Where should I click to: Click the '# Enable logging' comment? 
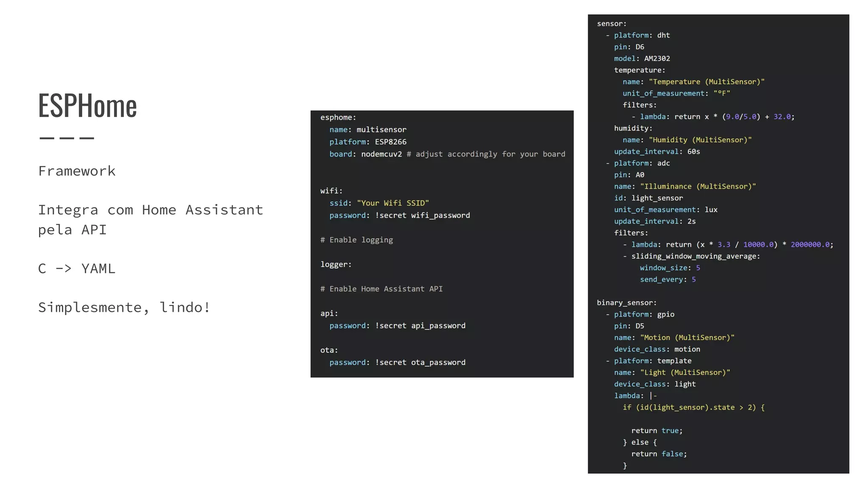(356, 240)
